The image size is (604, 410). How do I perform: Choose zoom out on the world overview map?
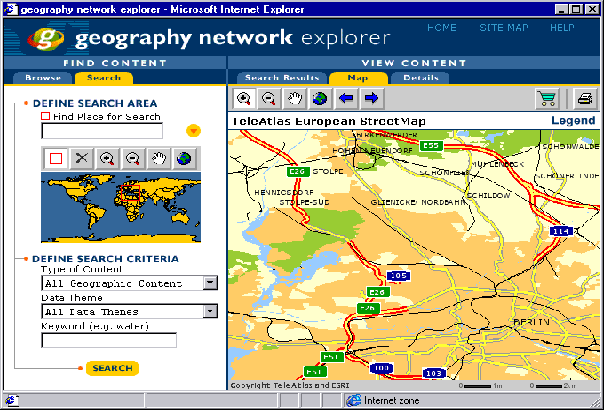133,158
